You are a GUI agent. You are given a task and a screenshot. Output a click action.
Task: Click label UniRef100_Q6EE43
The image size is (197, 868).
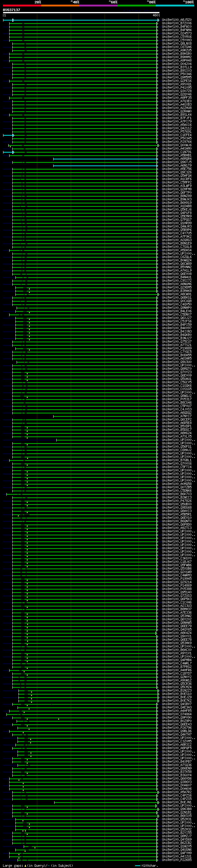click(x=177, y=724)
